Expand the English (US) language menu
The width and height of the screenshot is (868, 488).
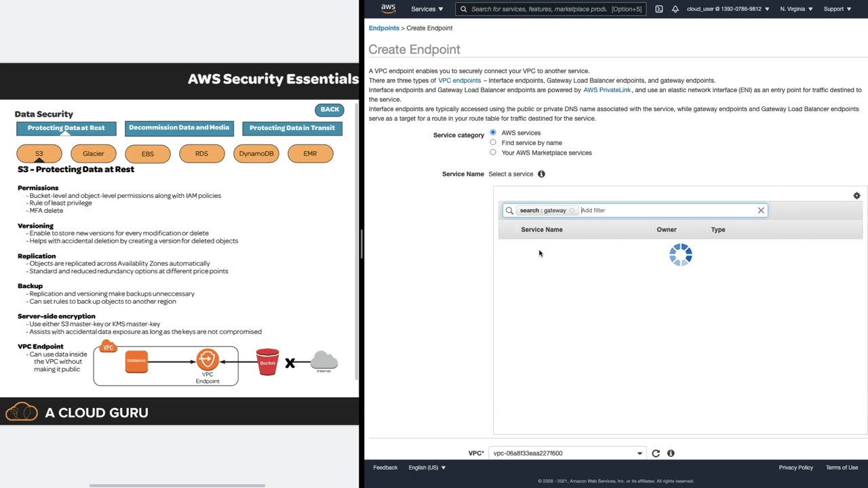[x=427, y=468]
